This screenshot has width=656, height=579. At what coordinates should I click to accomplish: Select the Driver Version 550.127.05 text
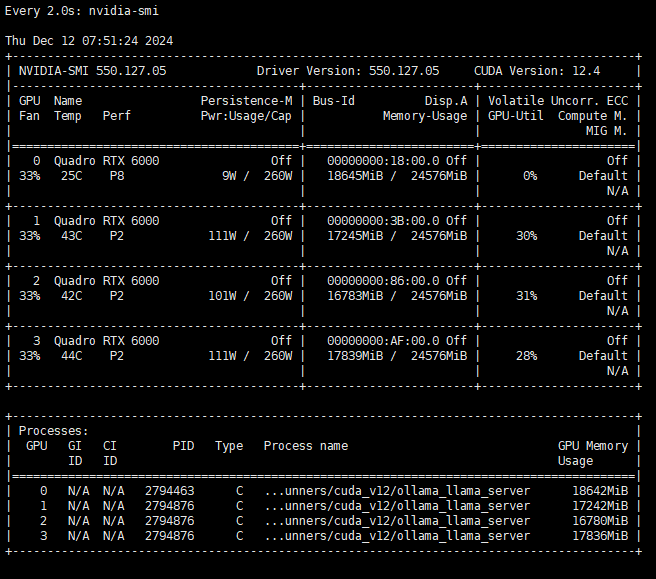pos(347,71)
